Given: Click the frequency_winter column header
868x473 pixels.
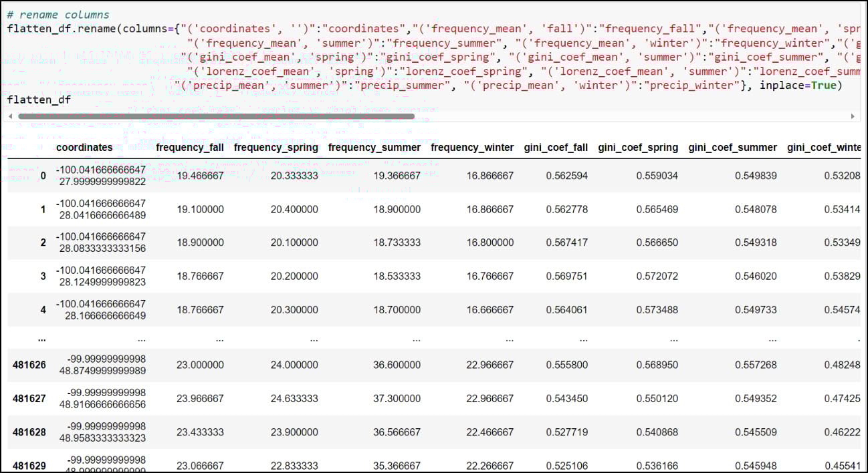Looking at the screenshot, I should point(472,148).
